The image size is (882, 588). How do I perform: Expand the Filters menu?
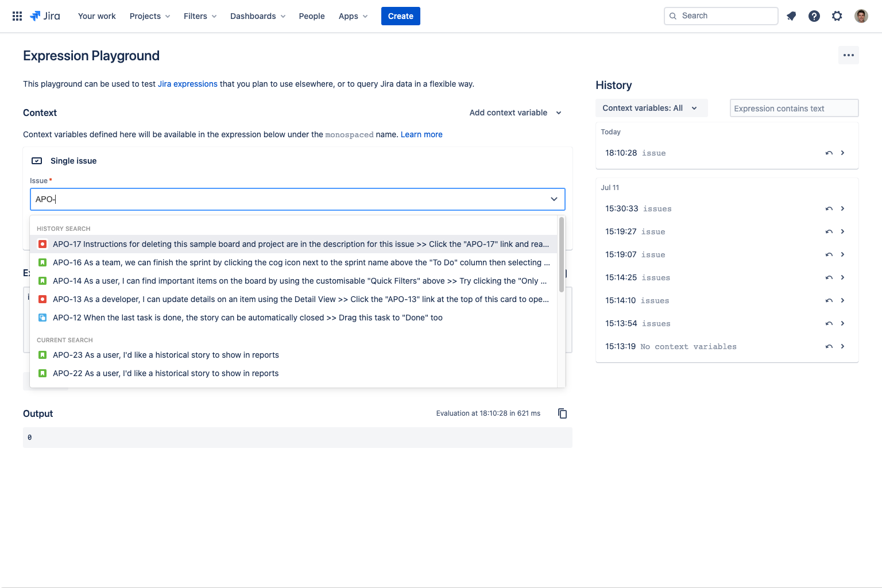point(200,16)
